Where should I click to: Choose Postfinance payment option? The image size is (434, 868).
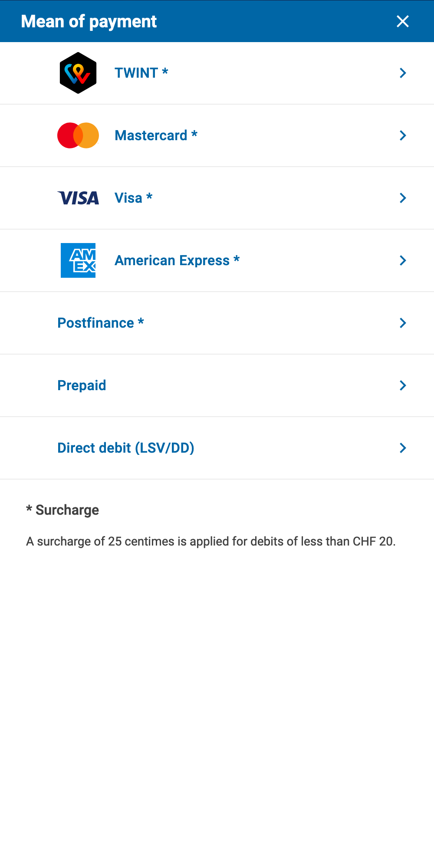(x=100, y=323)
